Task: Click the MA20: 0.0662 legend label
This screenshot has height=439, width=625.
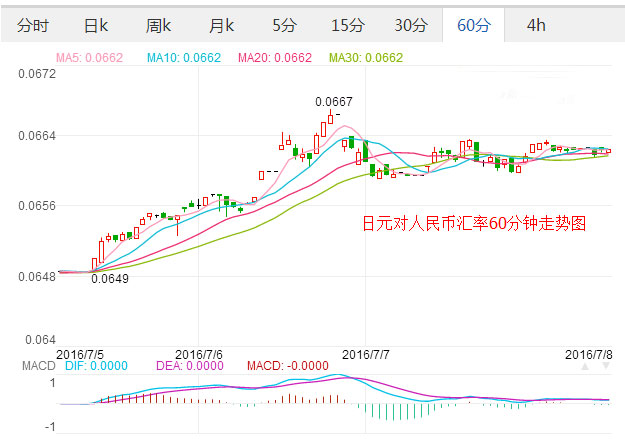Action: click(x=275, y=58)
